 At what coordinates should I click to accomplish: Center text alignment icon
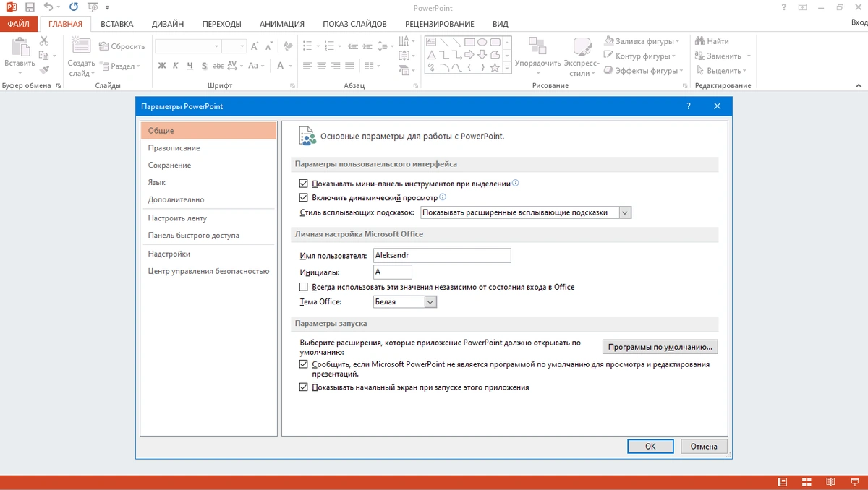tap(320, 66)
